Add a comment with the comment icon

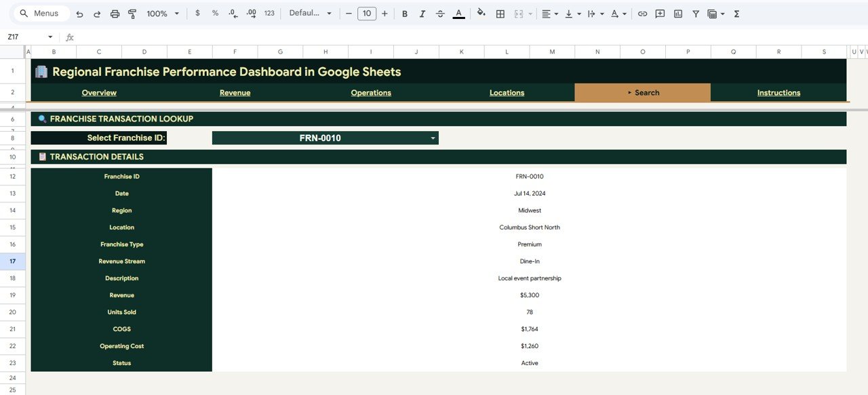tap(660, 14)
